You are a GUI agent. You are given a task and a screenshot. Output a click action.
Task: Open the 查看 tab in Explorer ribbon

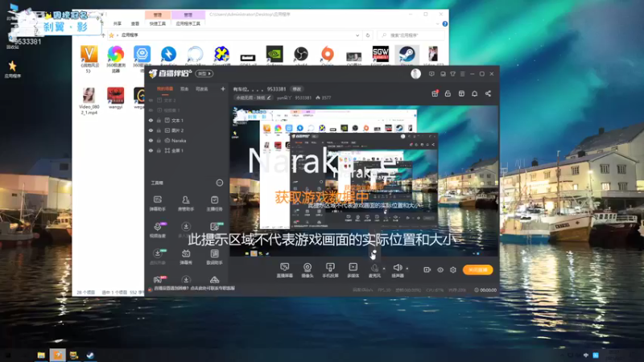135,24
